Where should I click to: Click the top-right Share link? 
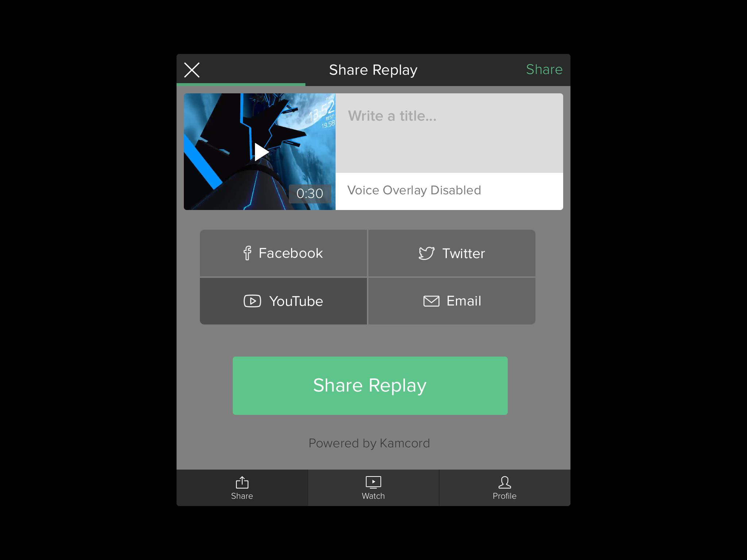pyautogui.click(x=543, y=69)
